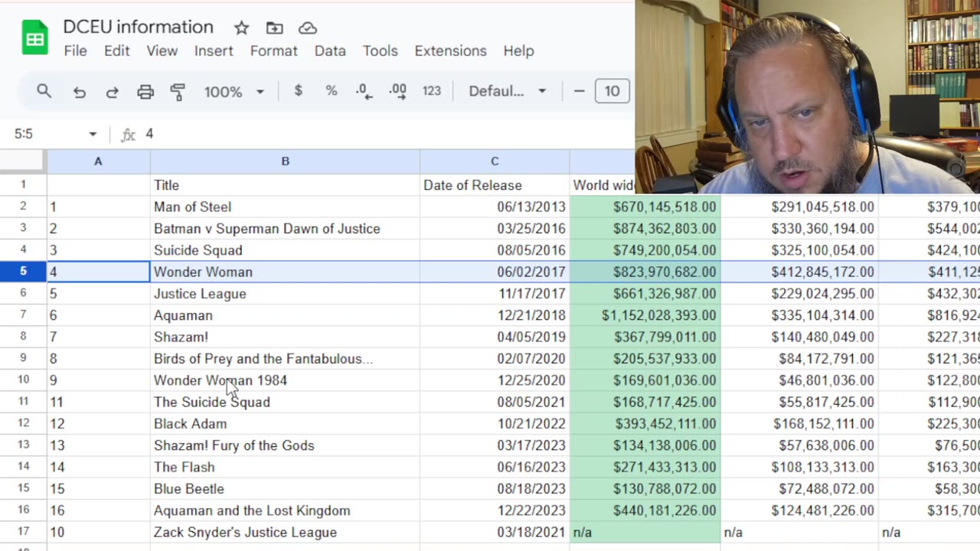The height and width of the screenshot is (551, 980).
Task: Click the Suicide Squad title in row 4
Action: pyautogui.click(x=285, y=250)
